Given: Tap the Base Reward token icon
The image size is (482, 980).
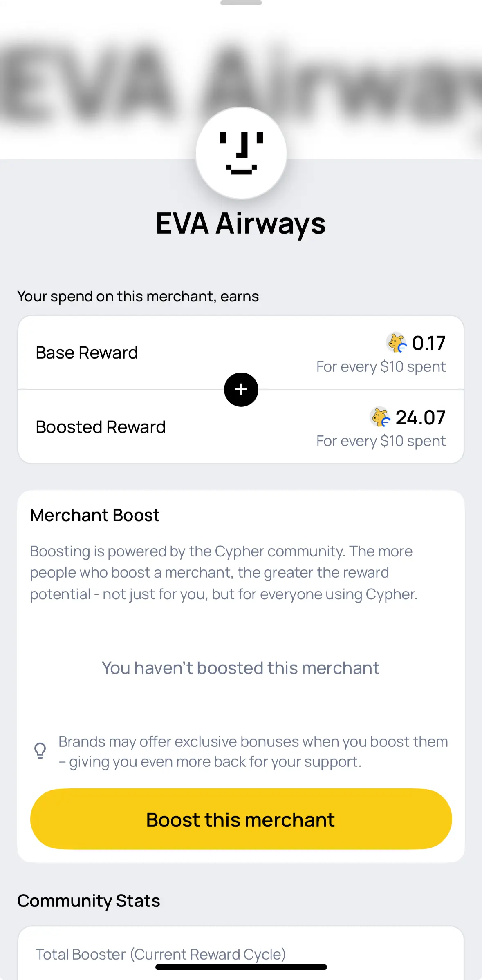Looking at the screenshot, I should tap(397, 343).
